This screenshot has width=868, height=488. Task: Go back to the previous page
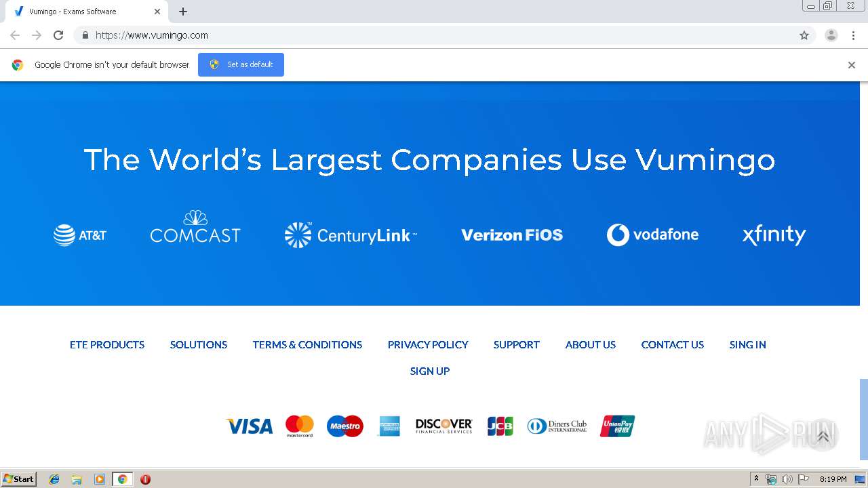coord(15,35)
